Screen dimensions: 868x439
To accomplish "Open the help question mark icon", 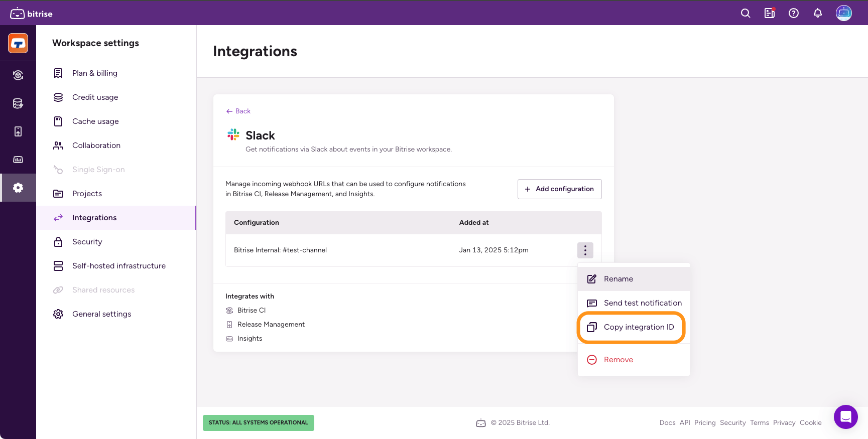I will (794, 14).
